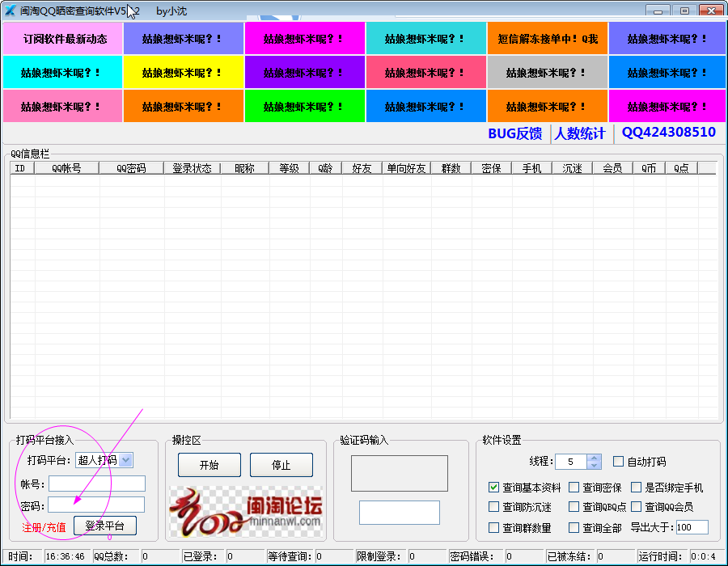Click the red 注册/充值 link

coord(44,527)
